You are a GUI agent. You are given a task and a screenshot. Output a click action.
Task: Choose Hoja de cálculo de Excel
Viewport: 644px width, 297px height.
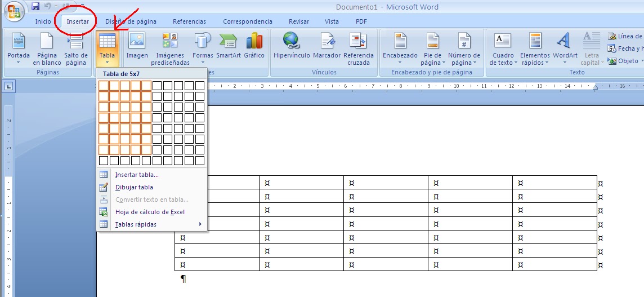(x=152, y=212)
